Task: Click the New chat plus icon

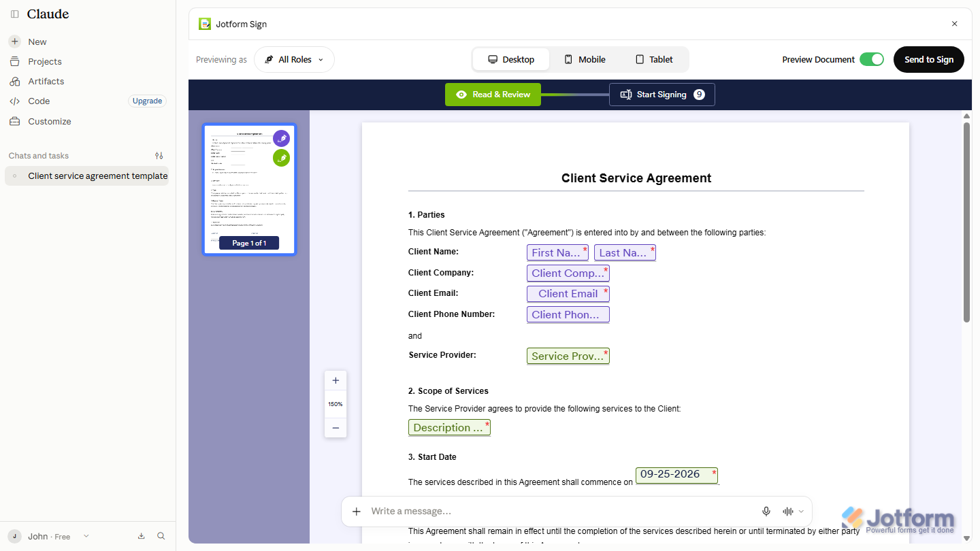Action: [14, 41]
